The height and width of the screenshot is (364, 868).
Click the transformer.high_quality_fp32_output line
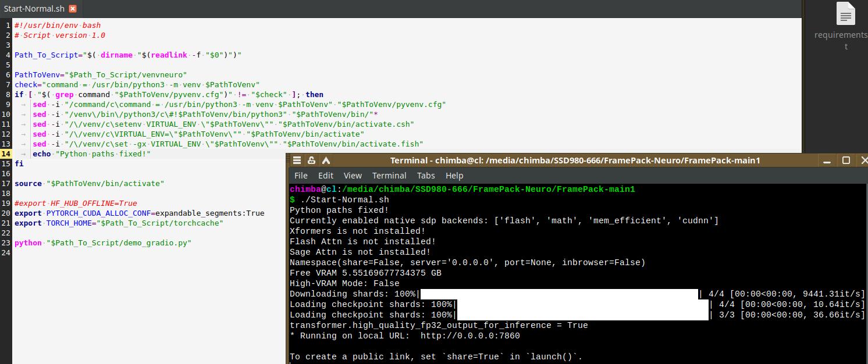tap(439, 326)
